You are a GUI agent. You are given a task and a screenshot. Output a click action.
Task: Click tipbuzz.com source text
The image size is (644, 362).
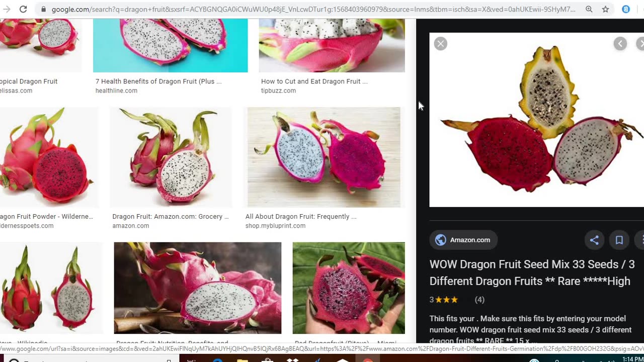(x=278, y=91)
